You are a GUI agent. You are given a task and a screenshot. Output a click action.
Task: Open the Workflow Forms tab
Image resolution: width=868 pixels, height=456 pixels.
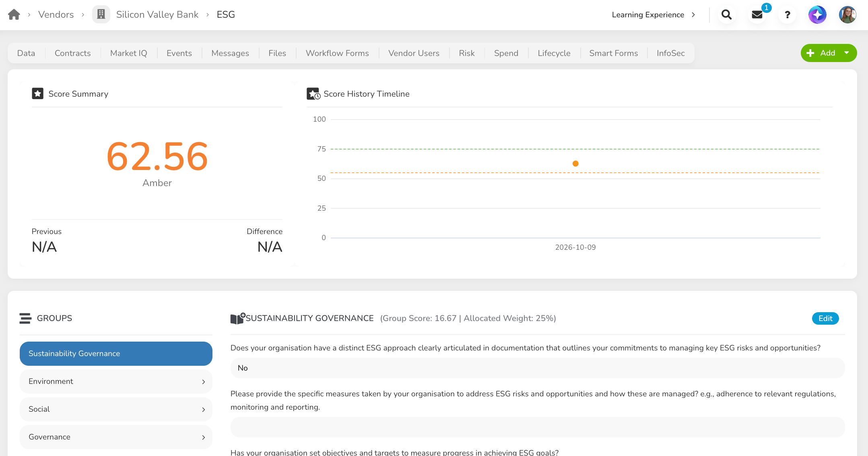coord(337,53)
